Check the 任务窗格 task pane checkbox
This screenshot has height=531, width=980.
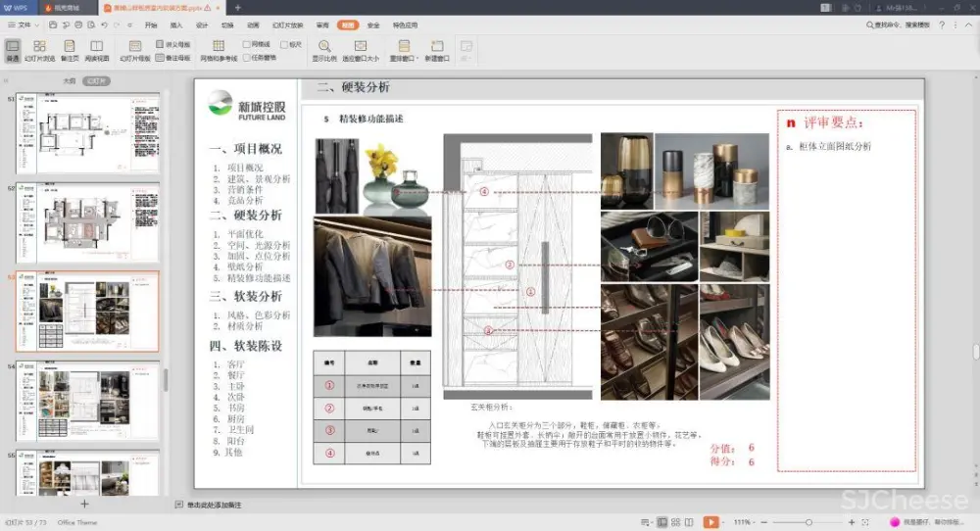[247, 57]
